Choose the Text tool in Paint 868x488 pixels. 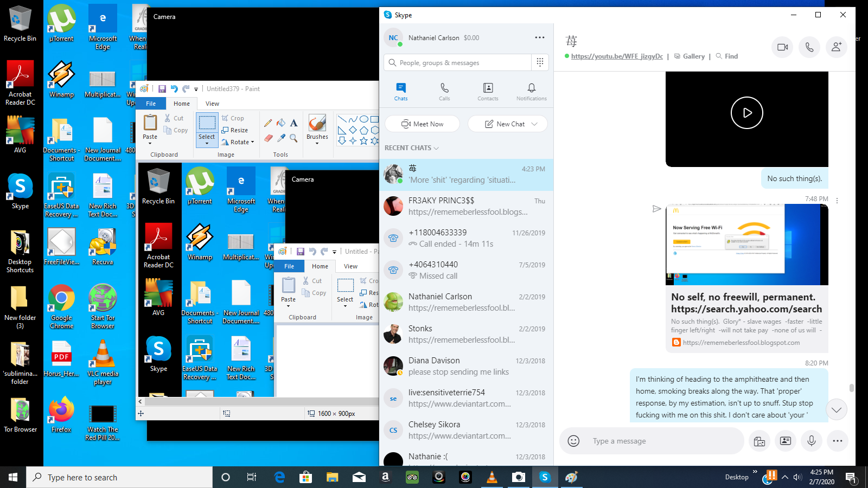293,123
